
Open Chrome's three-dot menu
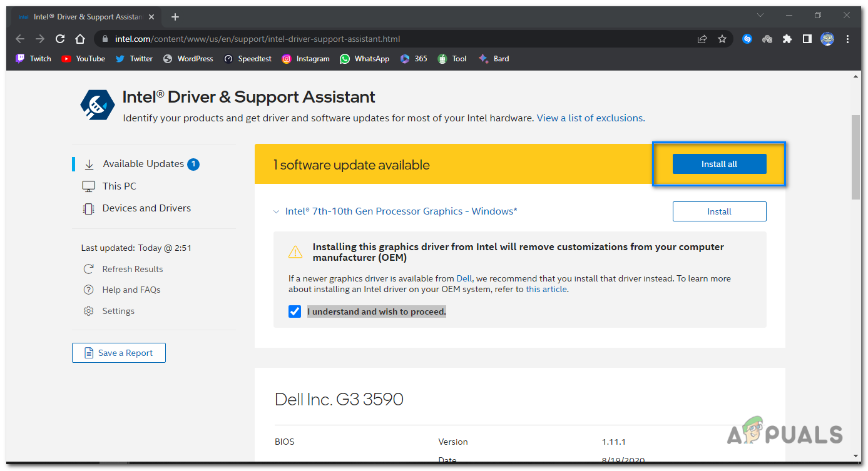849,39
